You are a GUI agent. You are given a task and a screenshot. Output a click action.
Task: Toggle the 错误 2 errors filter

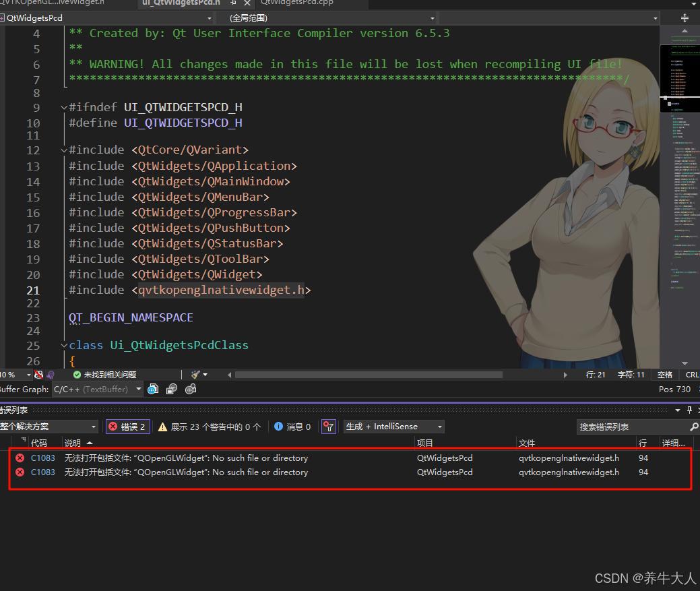[127, 427]
